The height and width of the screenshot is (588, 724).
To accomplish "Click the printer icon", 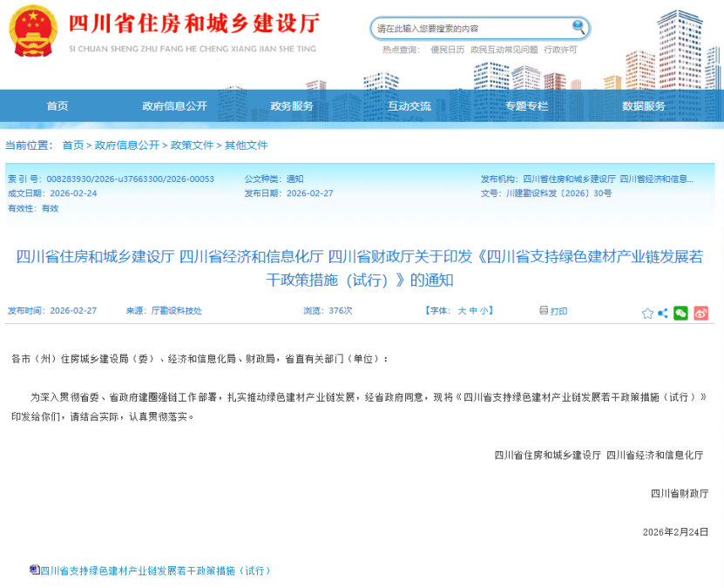I will coord(544,310).
